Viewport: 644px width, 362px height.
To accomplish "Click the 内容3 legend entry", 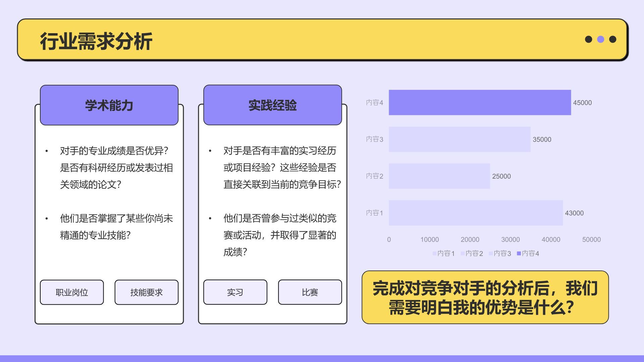I will [500, 253].
